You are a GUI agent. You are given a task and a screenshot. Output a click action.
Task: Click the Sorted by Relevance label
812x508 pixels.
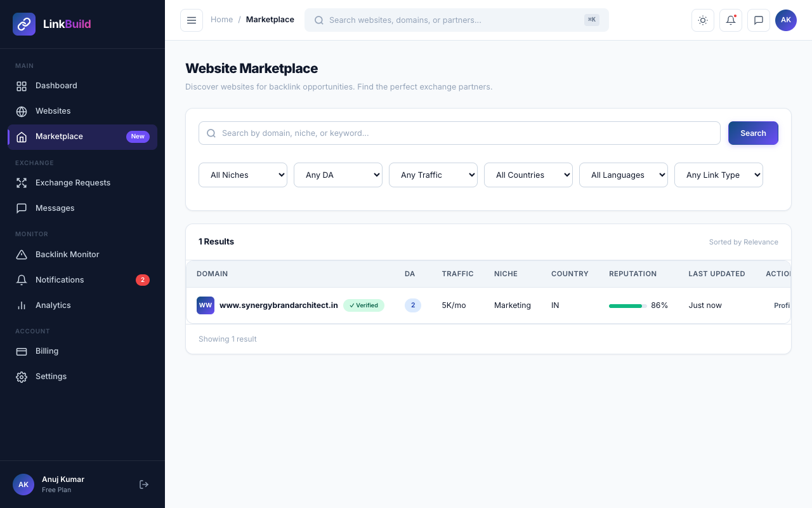click(743, 242)
